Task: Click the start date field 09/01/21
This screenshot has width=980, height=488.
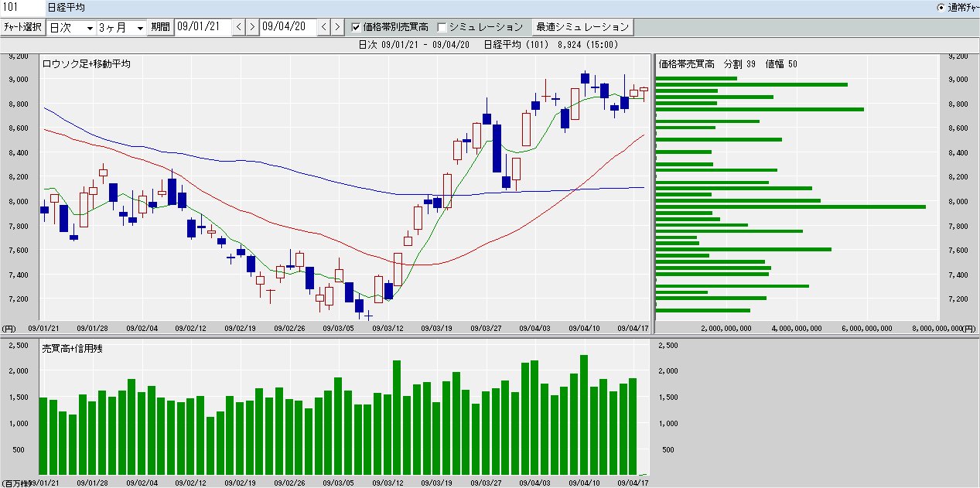Action: pos(203,27)
